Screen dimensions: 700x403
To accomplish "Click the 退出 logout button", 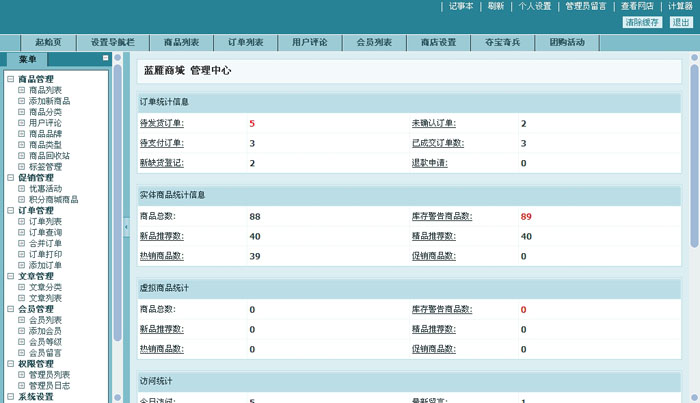I will [680, 22].
